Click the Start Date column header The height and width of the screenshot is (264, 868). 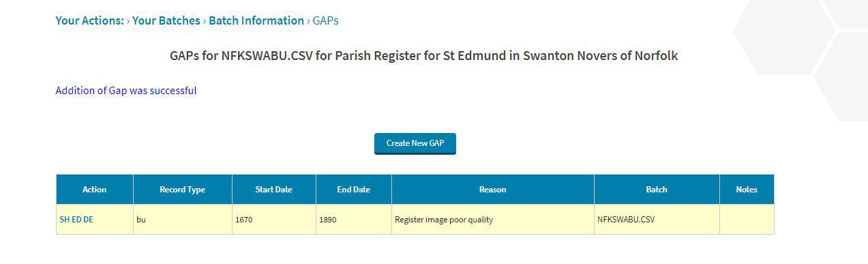point(274,190)
